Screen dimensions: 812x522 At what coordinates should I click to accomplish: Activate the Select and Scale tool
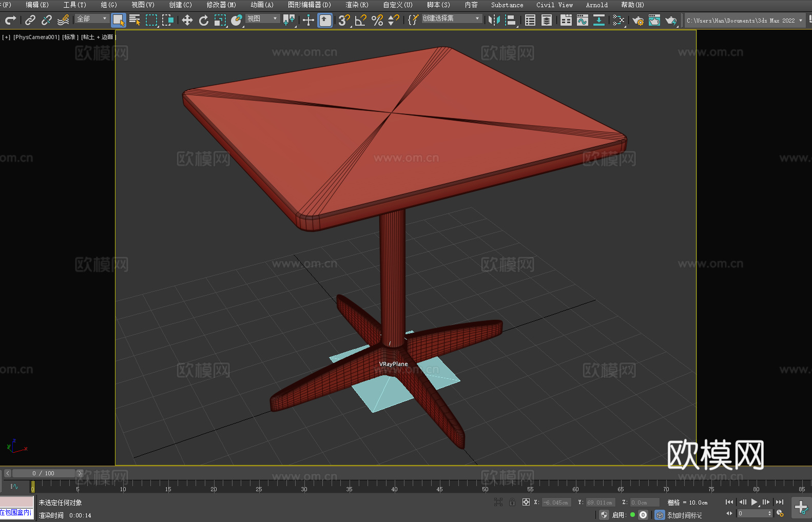click(220, 20)
